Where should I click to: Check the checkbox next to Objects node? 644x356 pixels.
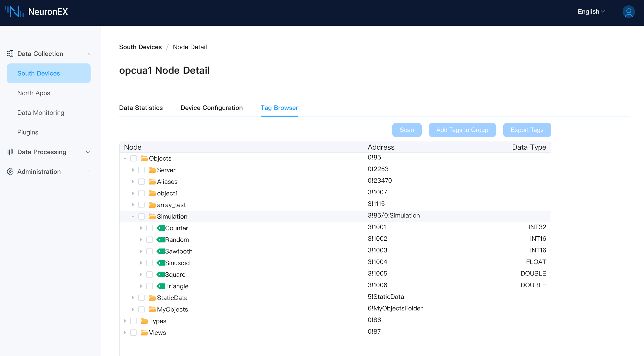coord(133,158)
